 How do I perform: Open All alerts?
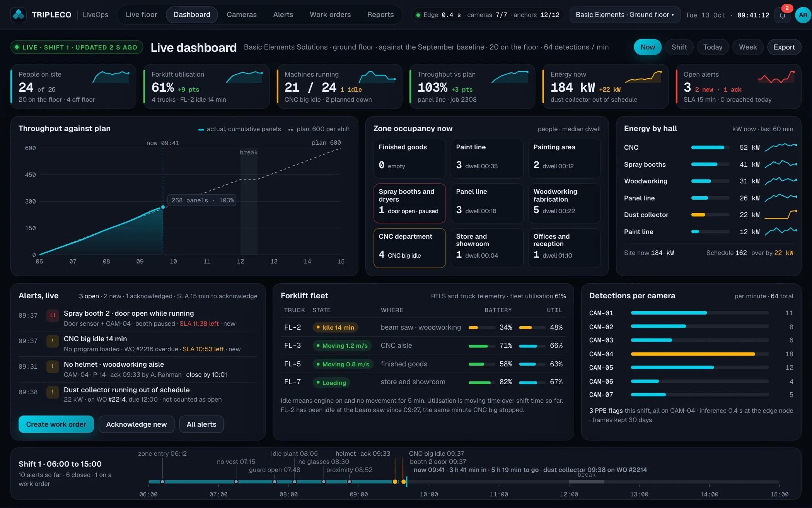coord(201,424)
